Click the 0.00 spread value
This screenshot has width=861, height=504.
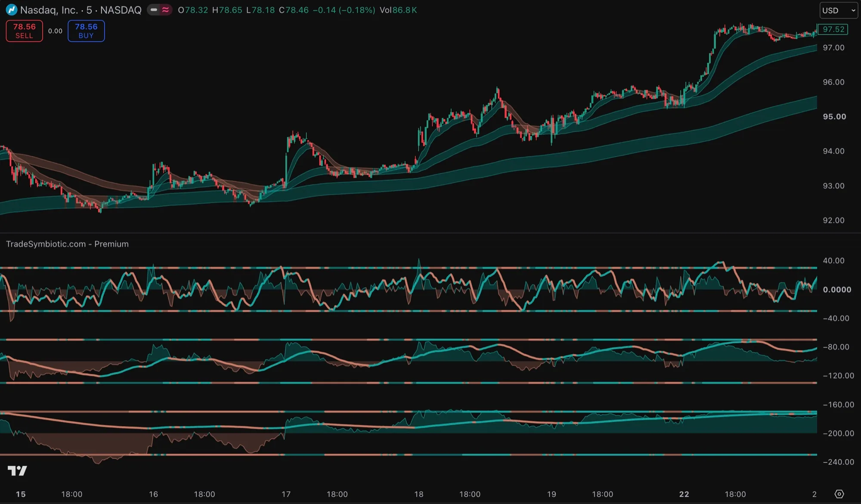click(55, 31)
